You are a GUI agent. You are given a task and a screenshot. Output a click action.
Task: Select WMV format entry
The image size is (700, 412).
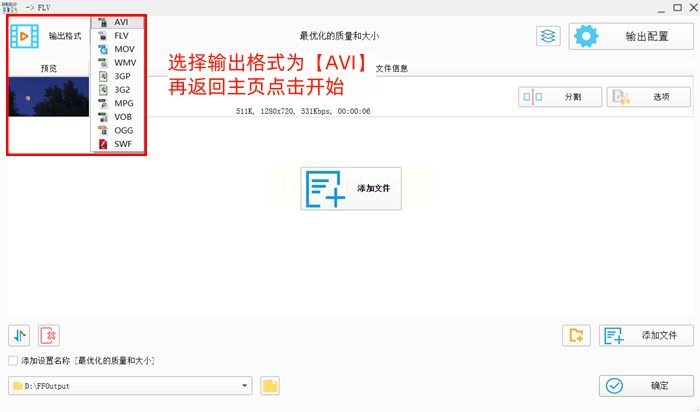click(x=117, y=62)
